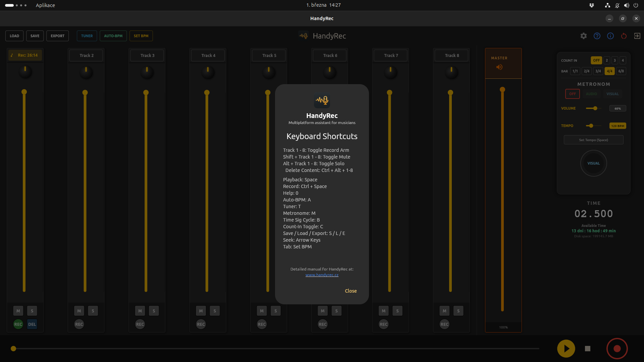
Task: Open the Aplikace menu
Action: pos(45,5)
